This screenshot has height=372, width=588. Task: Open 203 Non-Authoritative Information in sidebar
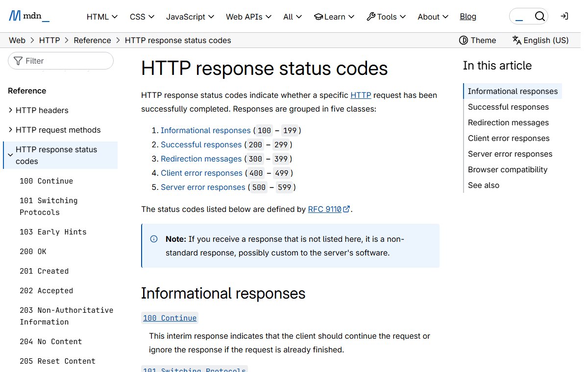(x=66, y=316)
